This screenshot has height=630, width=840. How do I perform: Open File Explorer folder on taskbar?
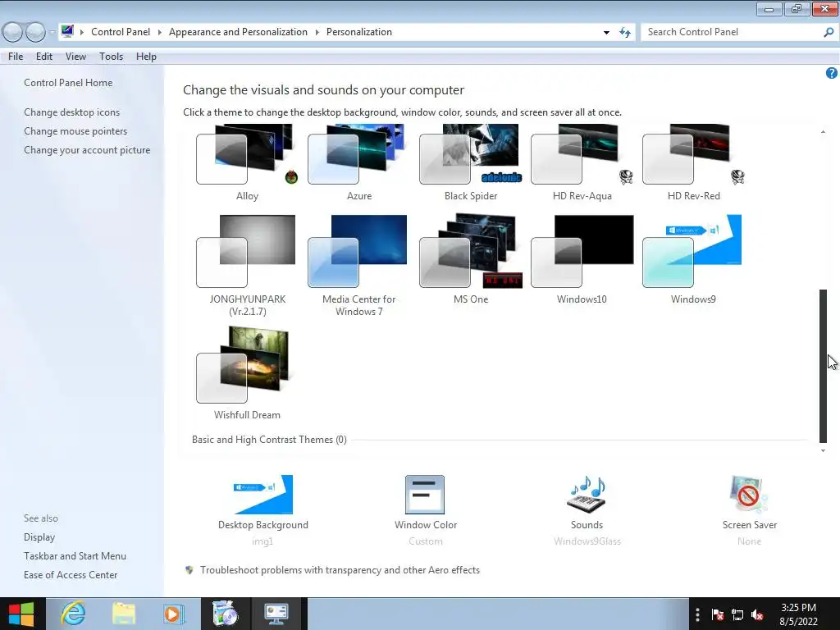124,614
